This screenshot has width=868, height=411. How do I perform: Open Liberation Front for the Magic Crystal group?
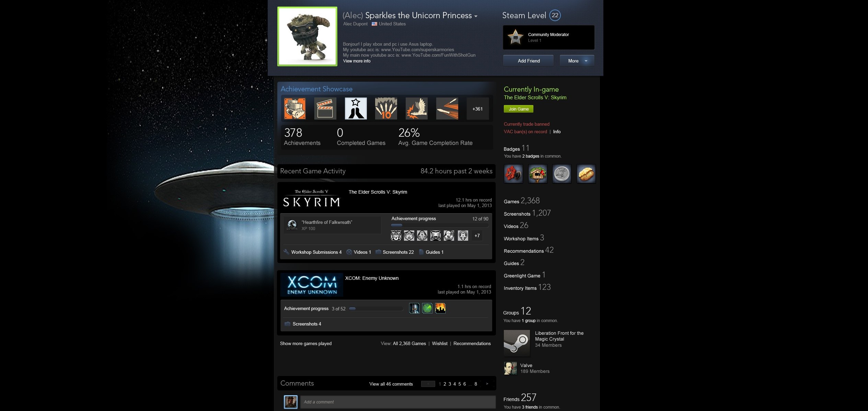pyautogui.click(x=559, y=336)
